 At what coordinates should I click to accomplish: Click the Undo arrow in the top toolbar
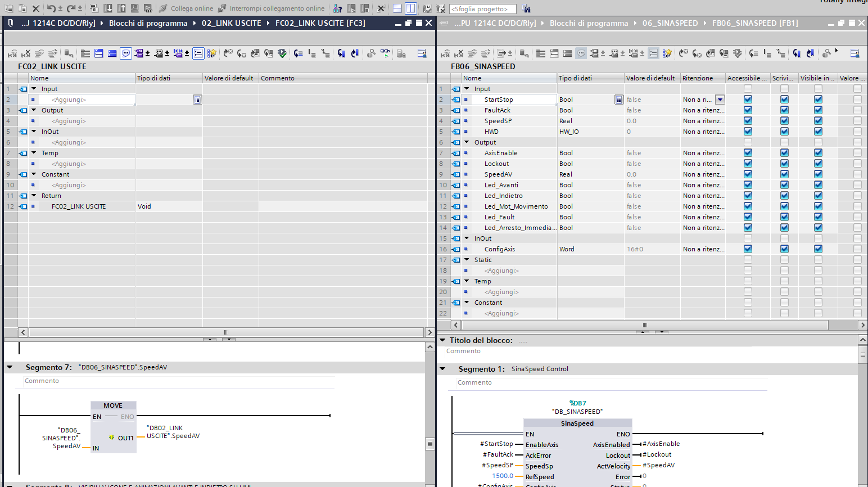pos(51,8)
